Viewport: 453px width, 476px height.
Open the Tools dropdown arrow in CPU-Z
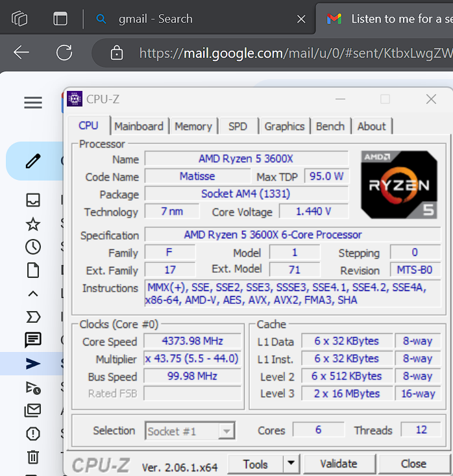tap(291, 464)
